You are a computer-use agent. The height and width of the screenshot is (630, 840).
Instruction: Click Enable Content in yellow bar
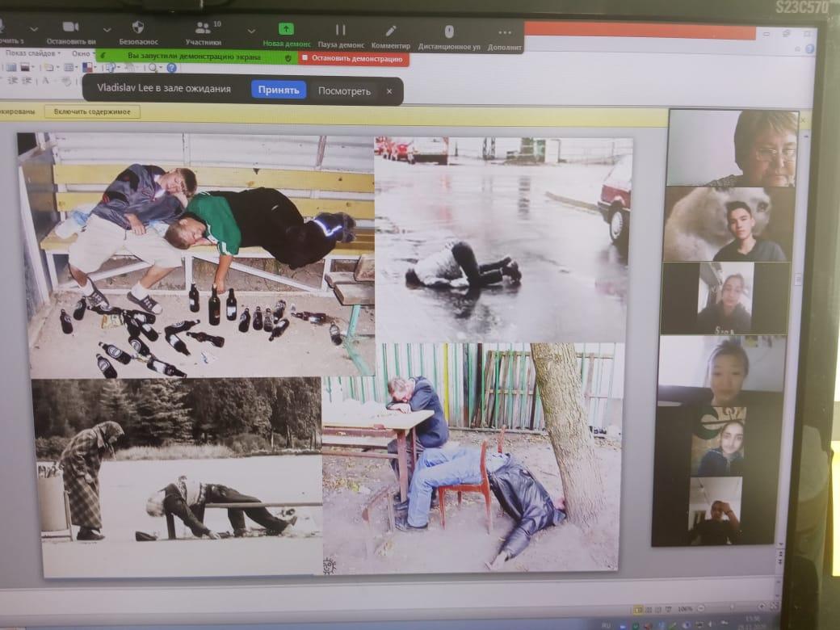[x=92, y=111]
